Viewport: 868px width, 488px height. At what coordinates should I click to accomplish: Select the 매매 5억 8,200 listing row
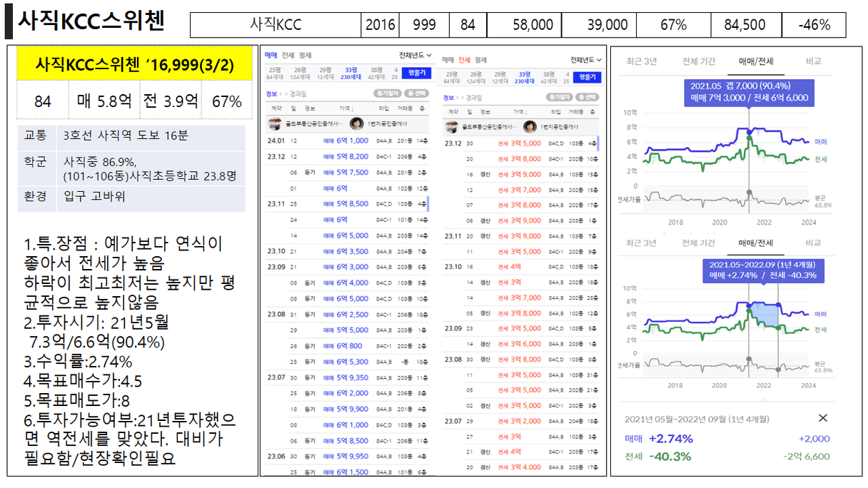click(348, 156)
